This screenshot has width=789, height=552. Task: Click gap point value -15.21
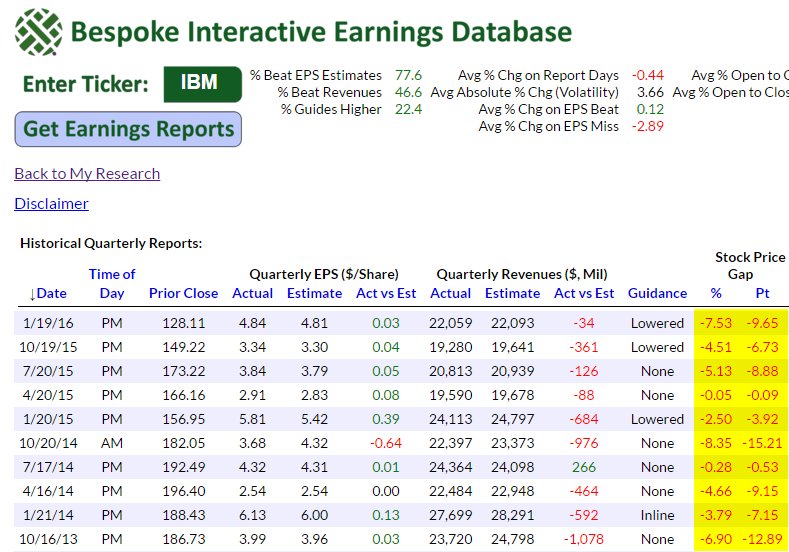762,443
